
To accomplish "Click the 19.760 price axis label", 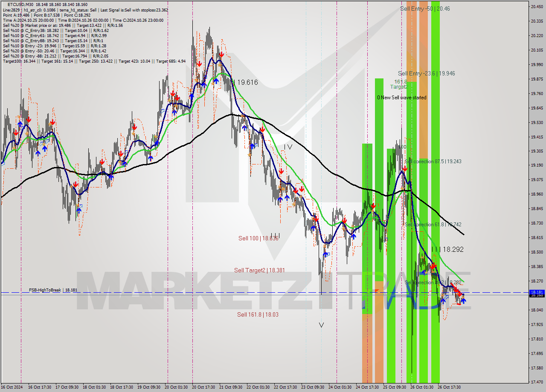I will click(x=537, y=93).
